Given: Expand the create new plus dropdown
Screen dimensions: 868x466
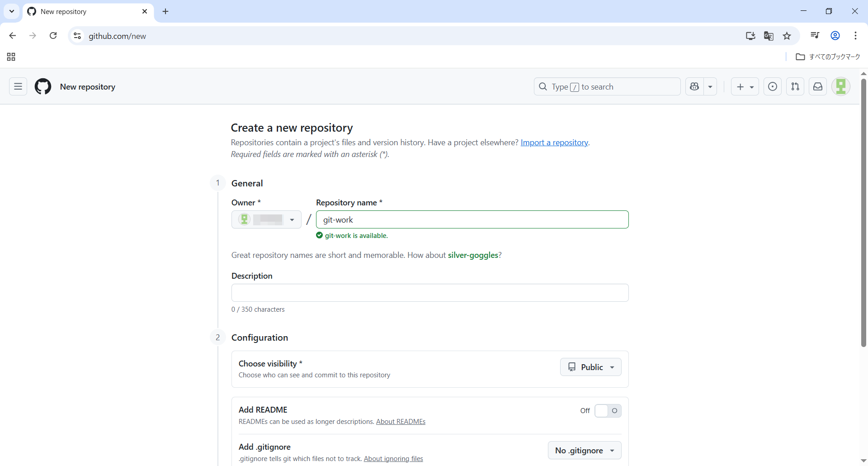Looking at the screenshot, I should [x=745, y=86].
